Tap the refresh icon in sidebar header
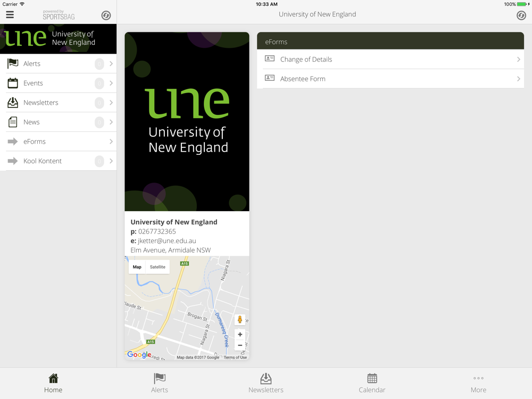 [106, 15]
